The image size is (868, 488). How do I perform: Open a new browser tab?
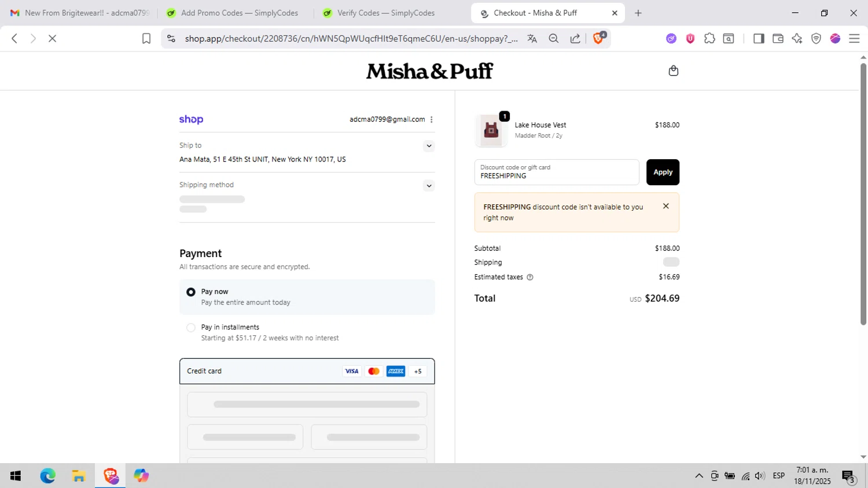(x=638, y=13)
